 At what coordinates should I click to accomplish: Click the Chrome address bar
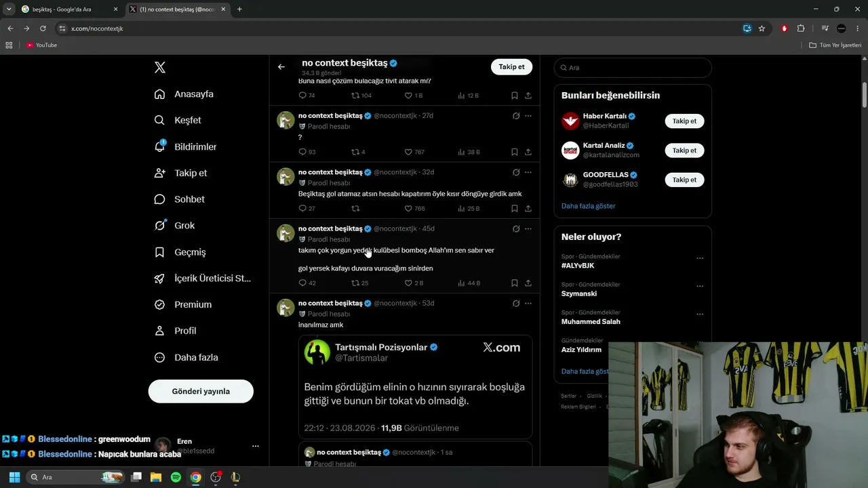coord(400,28)
